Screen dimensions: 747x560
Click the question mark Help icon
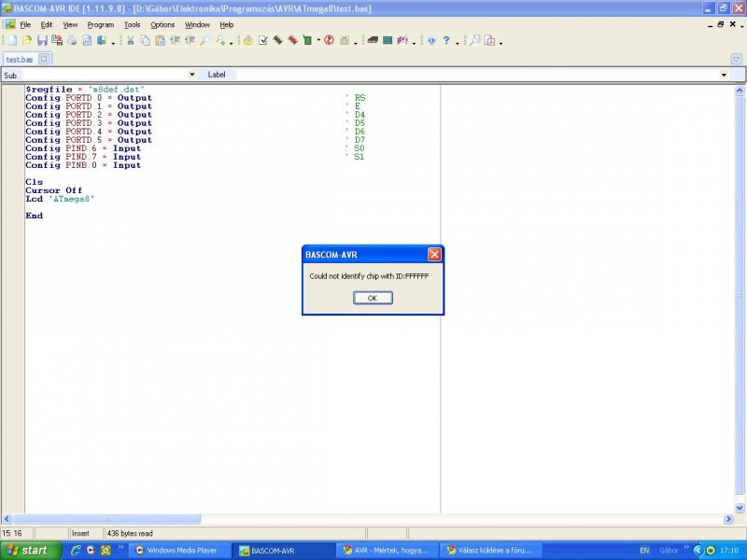[x=446, y=40]
